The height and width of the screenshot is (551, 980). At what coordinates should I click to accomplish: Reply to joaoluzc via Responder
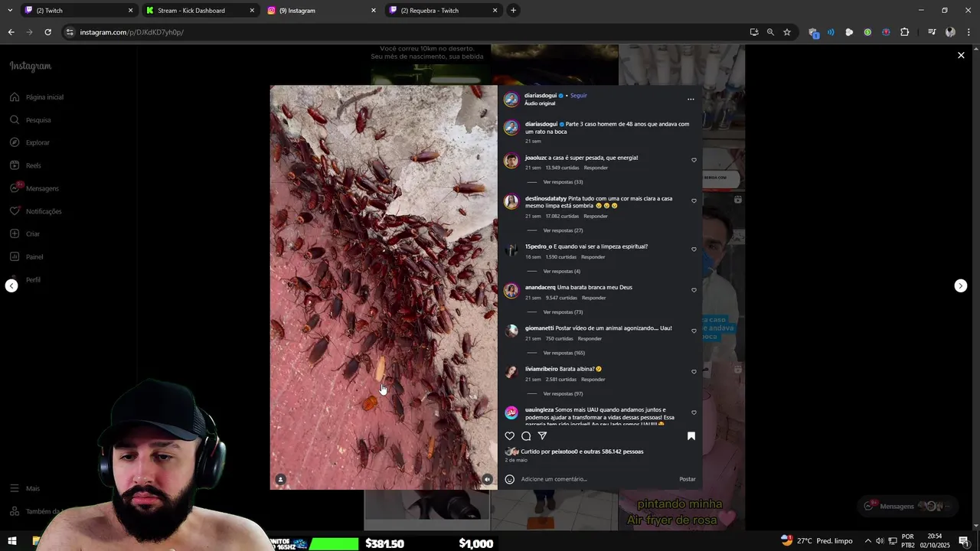tap(596, 168)
